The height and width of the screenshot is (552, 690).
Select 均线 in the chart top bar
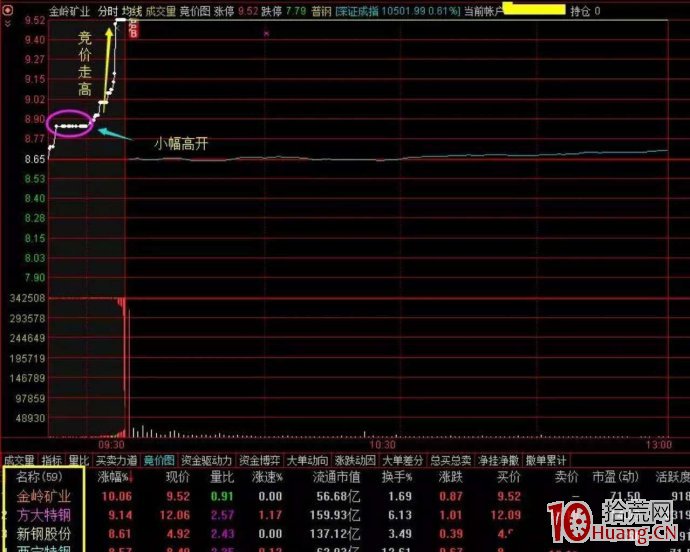pos(132,11)
